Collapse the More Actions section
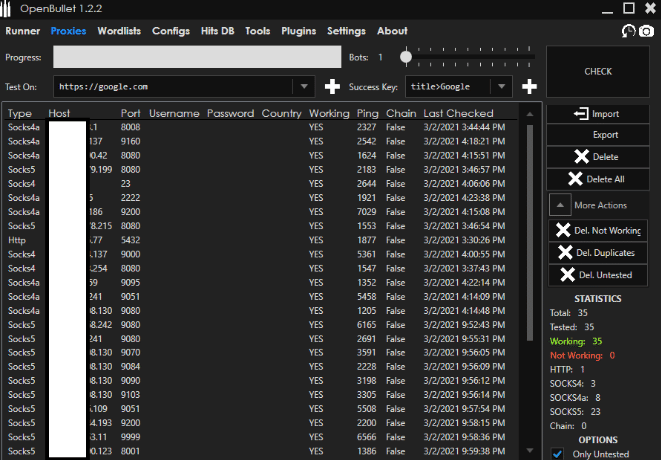This screenshot has width=661, height=460. 560,205
